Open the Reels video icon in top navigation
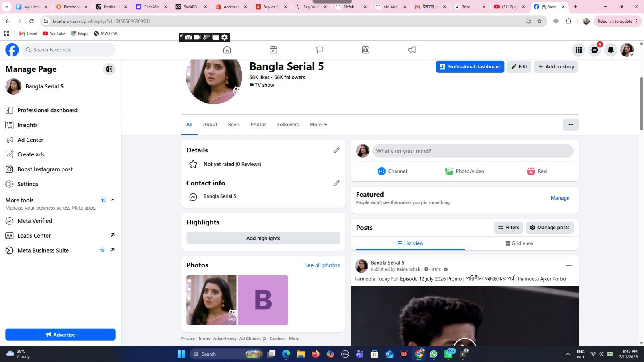This screenshot has height=362, width=644. [x=273, y=50]
